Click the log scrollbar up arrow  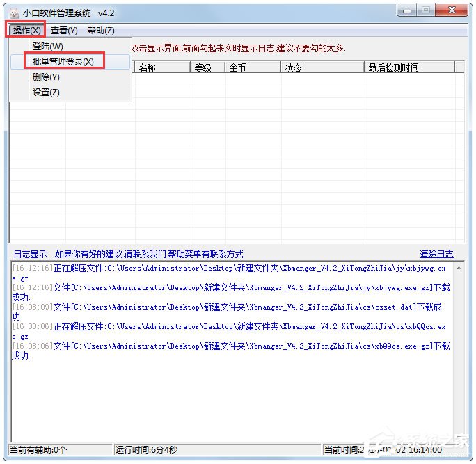(x=459, y=268)
